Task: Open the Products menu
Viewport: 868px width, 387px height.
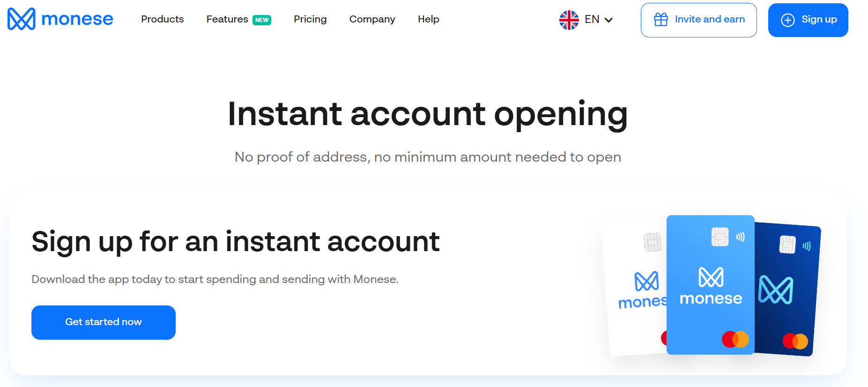Action: click(x=162, y=19)
